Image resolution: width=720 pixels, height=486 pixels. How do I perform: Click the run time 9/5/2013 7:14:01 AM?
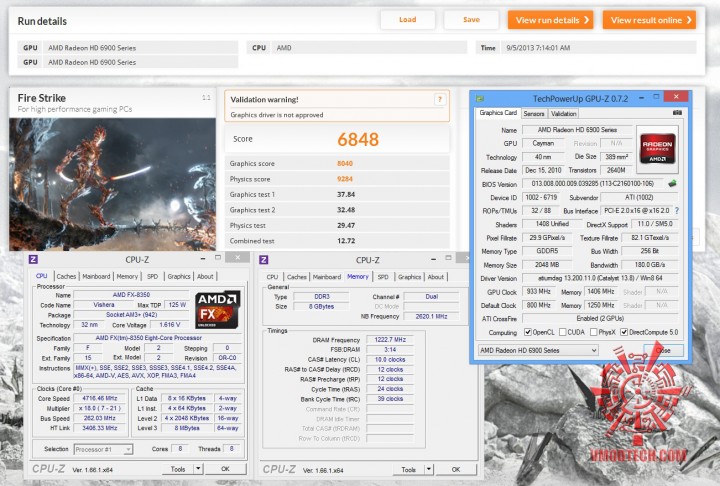pos(538,48)
